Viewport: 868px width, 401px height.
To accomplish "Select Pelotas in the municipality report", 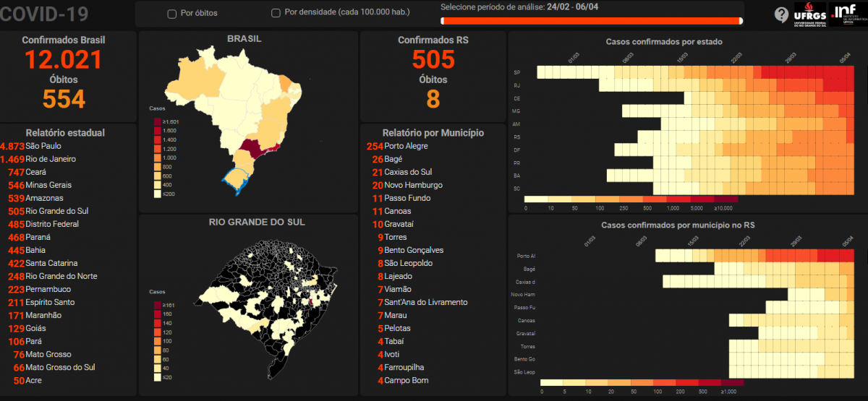I will pyautogui.click(x=396, y=328).
